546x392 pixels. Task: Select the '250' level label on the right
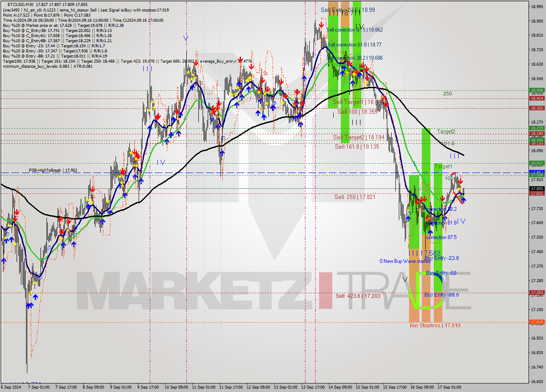[447, 94]
